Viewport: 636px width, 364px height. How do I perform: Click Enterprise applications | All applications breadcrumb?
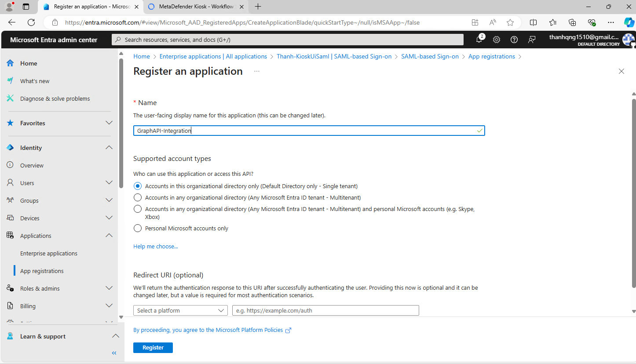(x=213, y=56)
